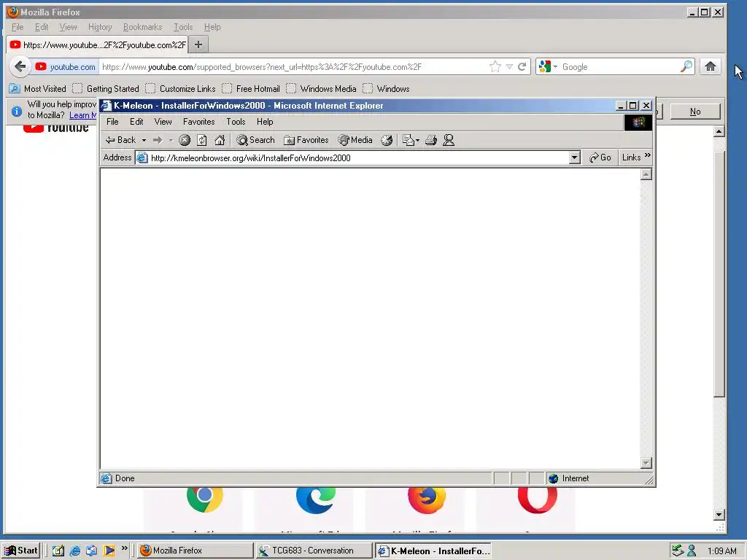Reload the page in Firefox
Viewport: 747px width, 560px height.
tap(522, 66)
